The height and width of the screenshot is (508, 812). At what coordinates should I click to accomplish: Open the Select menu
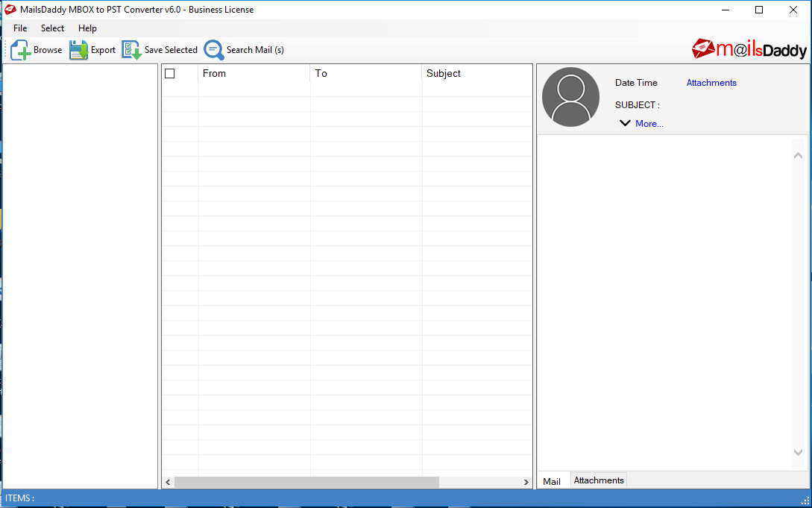coord(51,28)
